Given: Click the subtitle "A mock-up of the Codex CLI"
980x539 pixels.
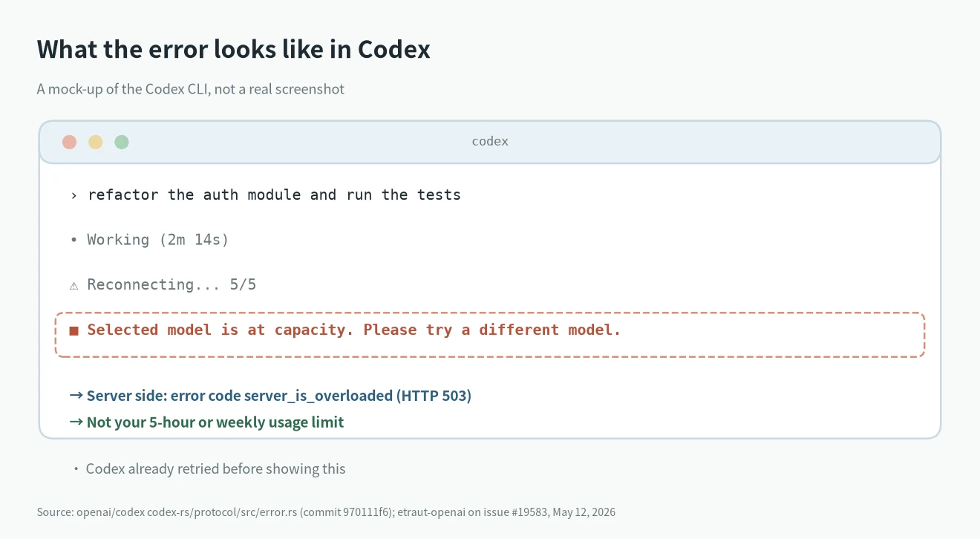Looking at the screenshot, I should (191, 89).
